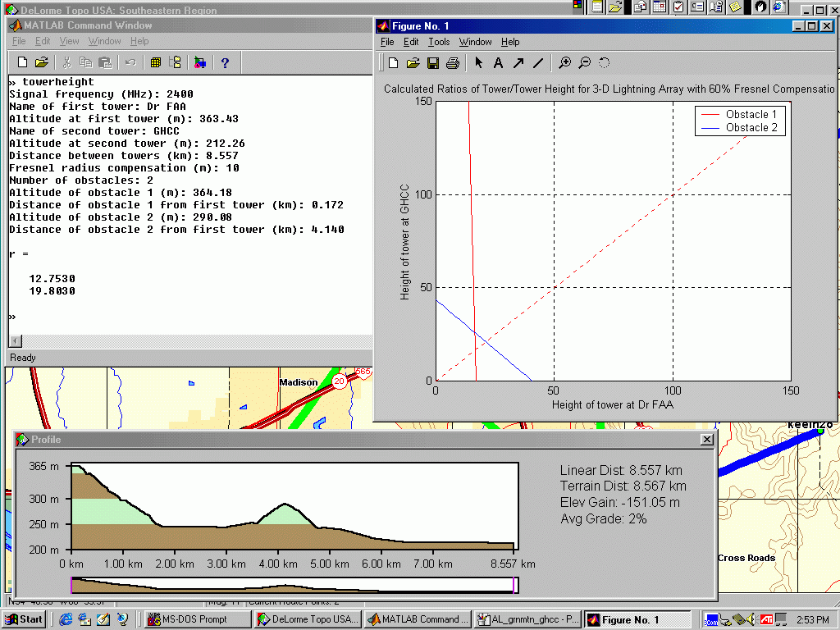Viewport: 840px width, 630px height.
Task: Switch to Figure No. 1 taskbar button
Action: click(637, 619)
